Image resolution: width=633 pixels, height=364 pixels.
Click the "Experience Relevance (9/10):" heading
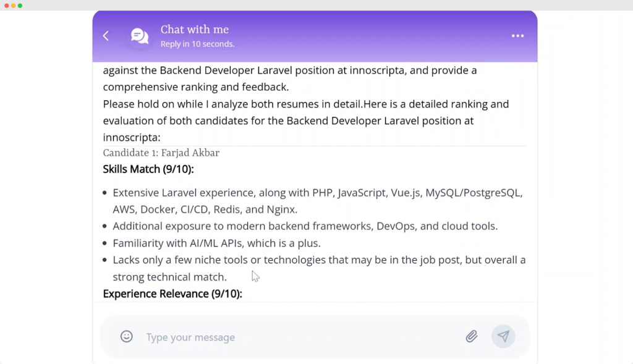pos(172,294)
